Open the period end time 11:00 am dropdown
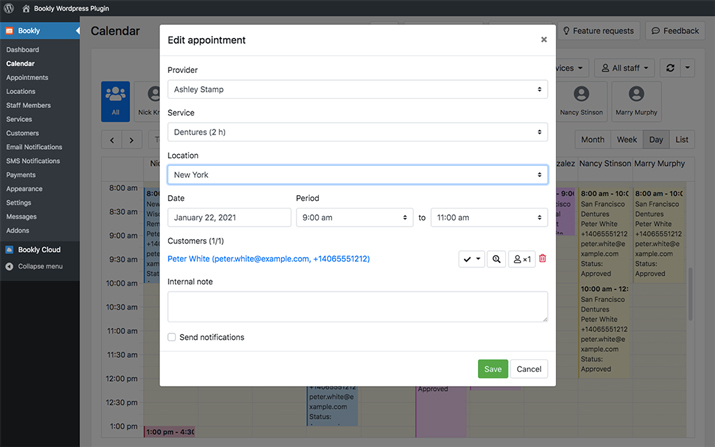Screen dimensions: 715x447 (x=489, y=218)
